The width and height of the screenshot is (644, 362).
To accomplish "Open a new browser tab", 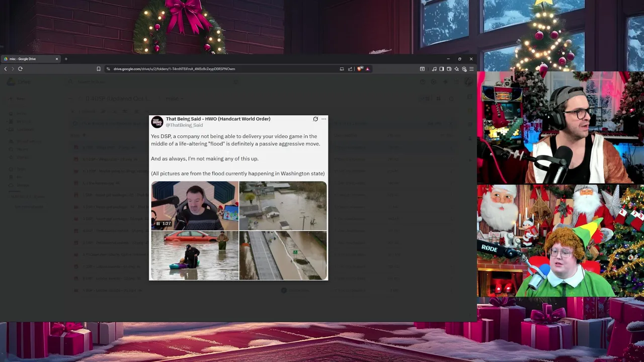I will [66, 59].
